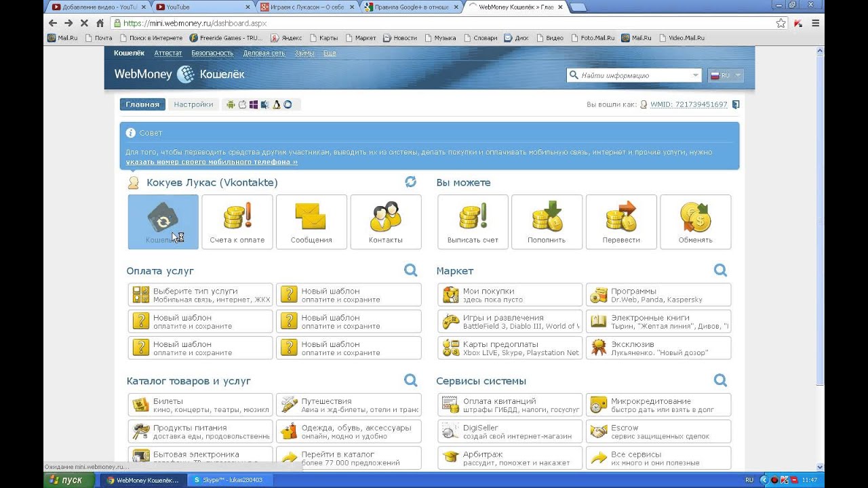The height and width of the screenshot is (488, 868).
Task: Open Программы in Маркет
Action: click(658, 295)
